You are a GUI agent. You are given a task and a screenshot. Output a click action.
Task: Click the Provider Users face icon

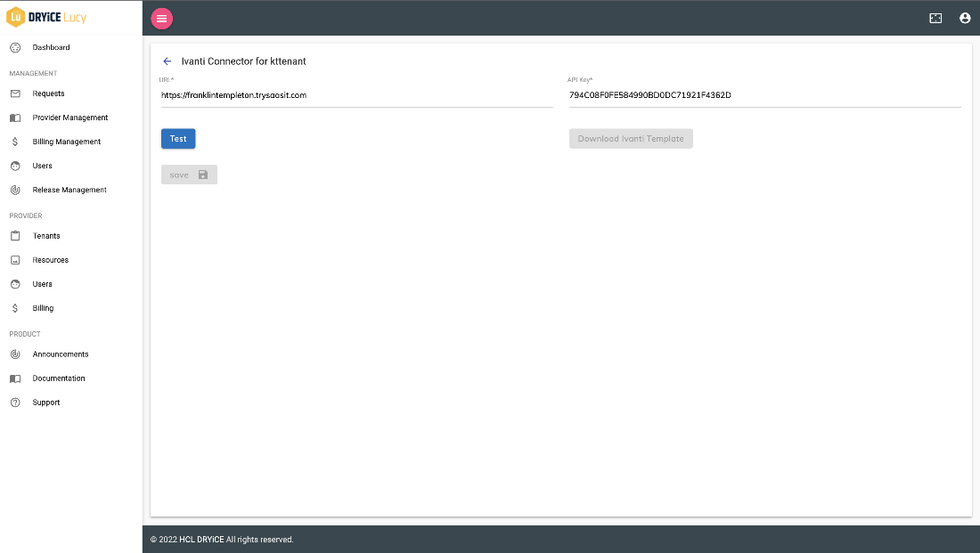coord(16,284)
